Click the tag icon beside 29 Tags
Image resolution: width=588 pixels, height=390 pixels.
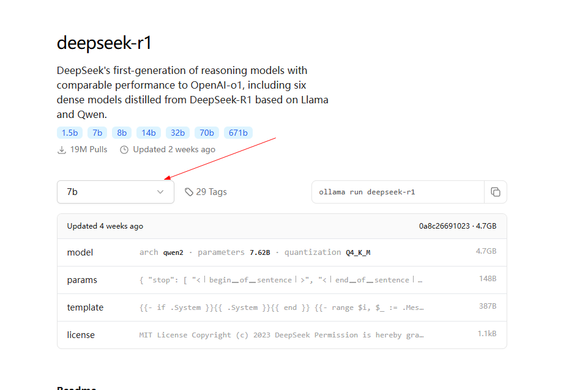coord(189,192)
